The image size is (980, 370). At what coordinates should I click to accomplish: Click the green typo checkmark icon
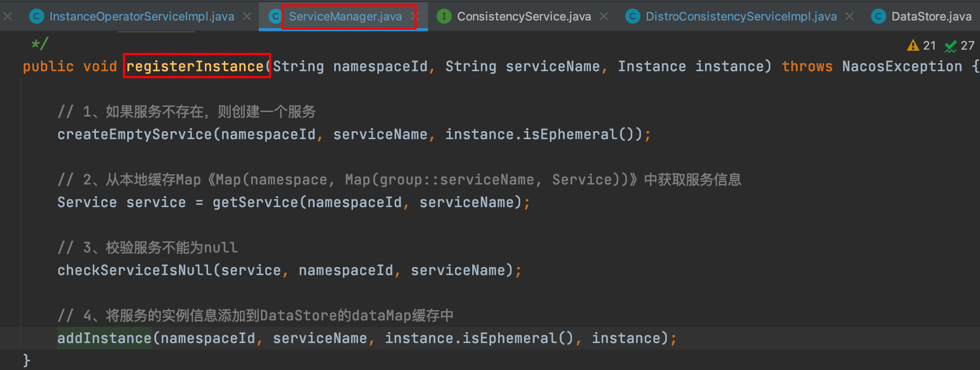(x=950, y=46)
